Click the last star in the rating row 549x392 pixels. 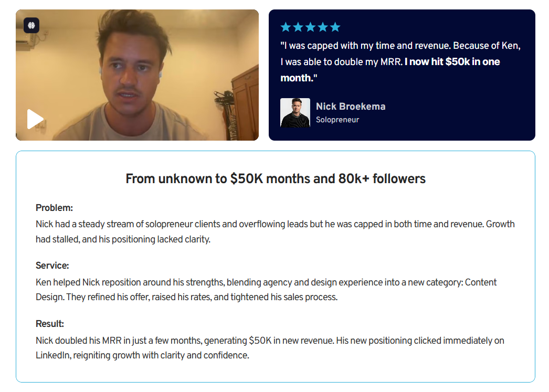[336, 26]
